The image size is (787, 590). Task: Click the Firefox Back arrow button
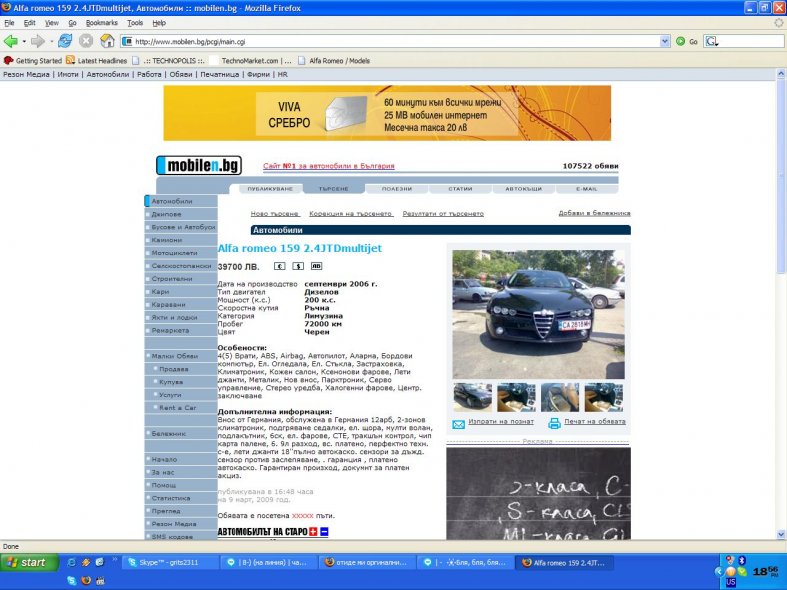tap(11, 41)
